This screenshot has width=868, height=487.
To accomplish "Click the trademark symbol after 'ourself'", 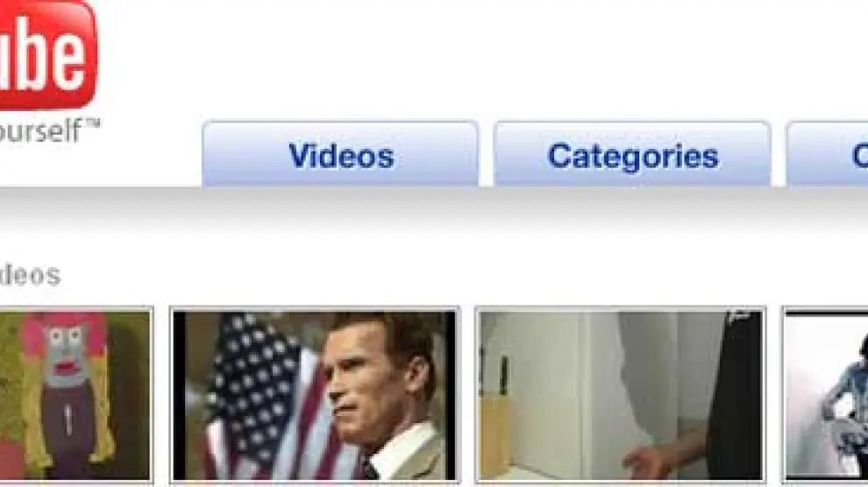I will point(93,123).
